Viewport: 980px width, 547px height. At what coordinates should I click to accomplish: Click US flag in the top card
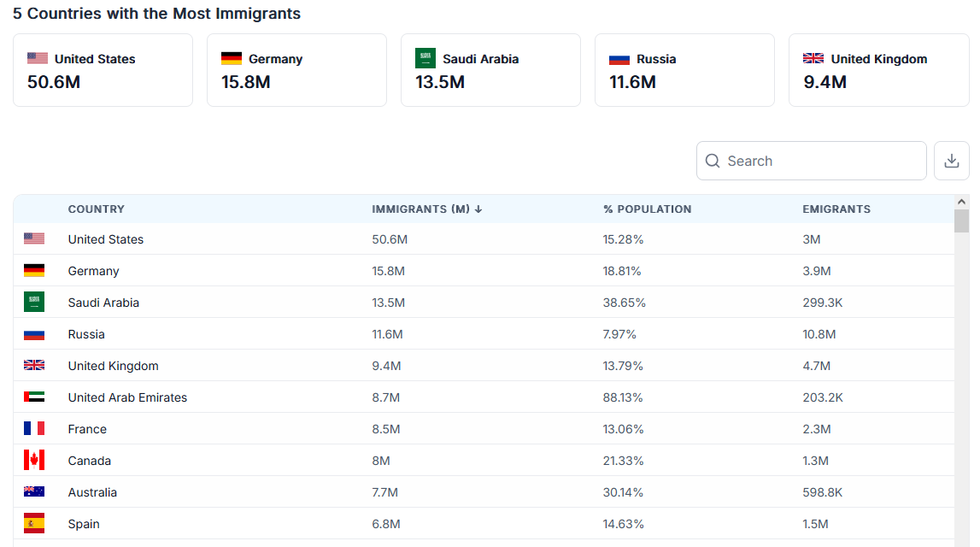(38, 58)
